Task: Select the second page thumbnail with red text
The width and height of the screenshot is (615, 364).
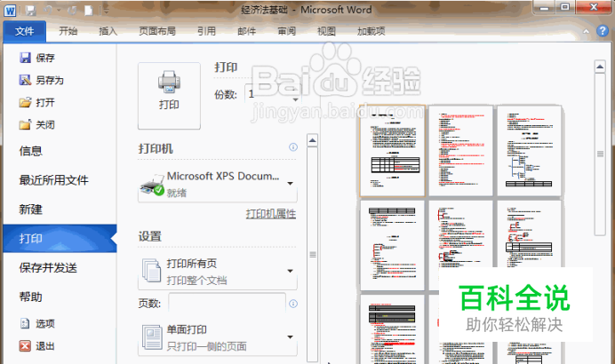Action: click(x=460, y=150)
